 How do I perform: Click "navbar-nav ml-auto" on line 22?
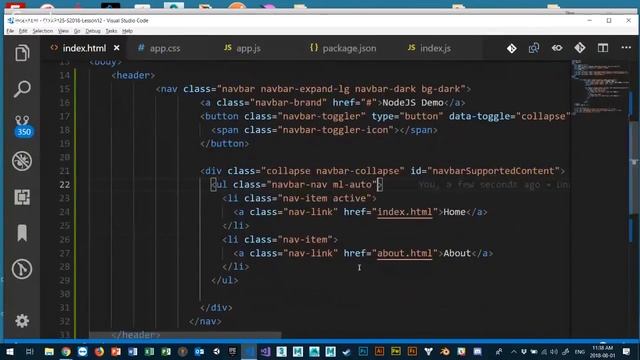coord(321,184)
